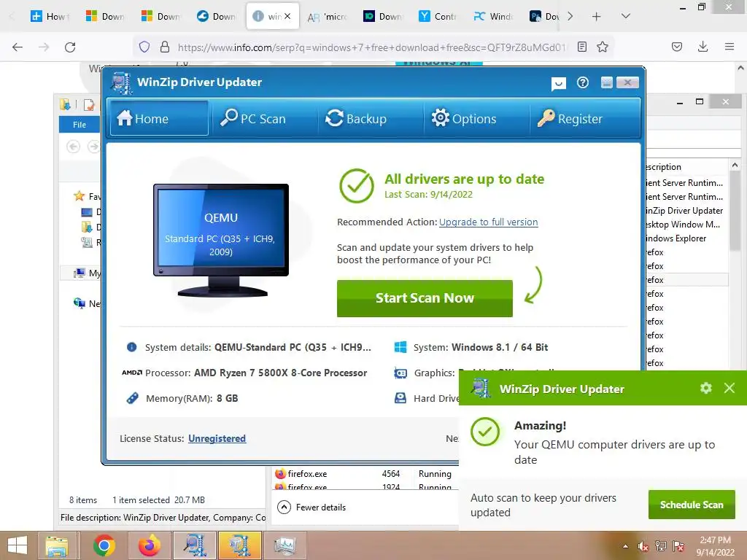Open WinZip feedback smiley speech bubble
The height and width of the screenshot is (560, 747).
pyautogui.click(x=558, y=84)
